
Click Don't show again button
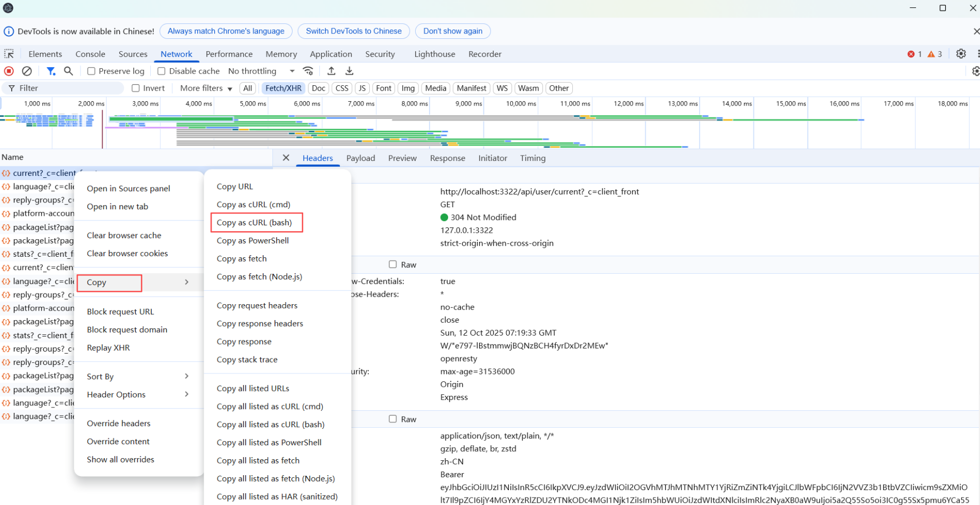click(453, 31)
